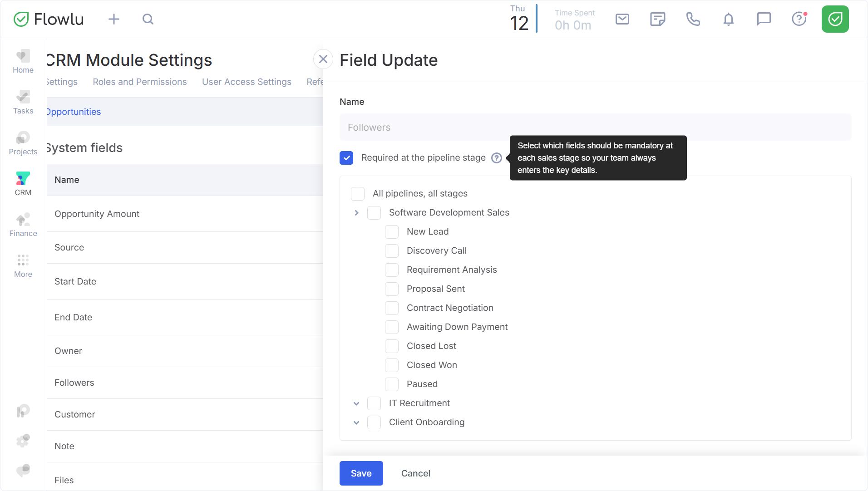Click the search magnifier icon
This screenshot has height=491, width=868.
coord(148,19)
